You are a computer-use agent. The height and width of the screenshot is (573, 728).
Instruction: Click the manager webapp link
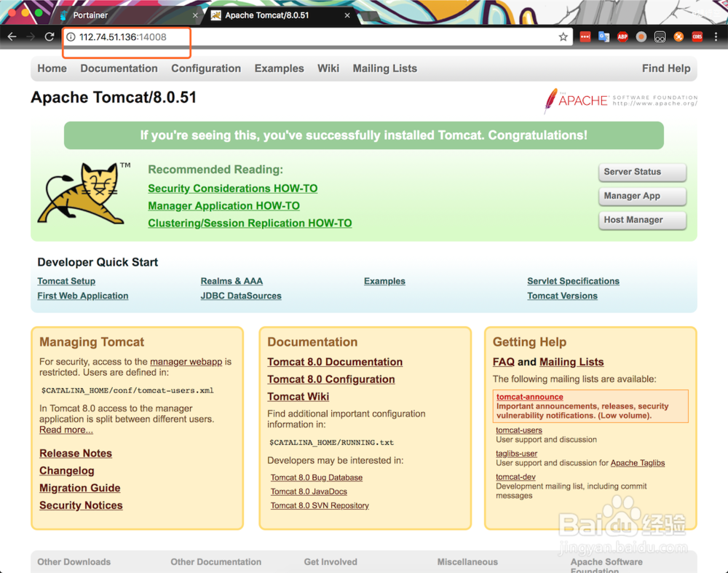186,362
